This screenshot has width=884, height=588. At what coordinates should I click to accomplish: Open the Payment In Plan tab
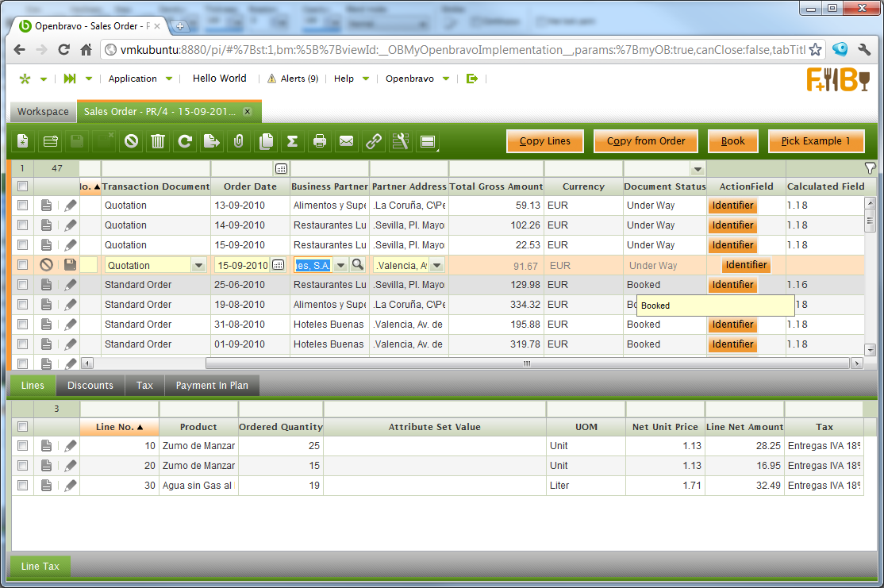click(x=212, y=386)
